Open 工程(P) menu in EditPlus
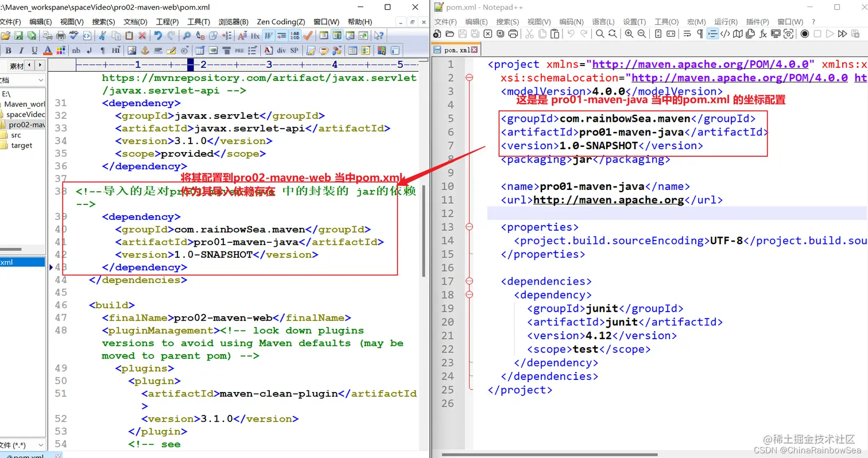 click(167, 22)
